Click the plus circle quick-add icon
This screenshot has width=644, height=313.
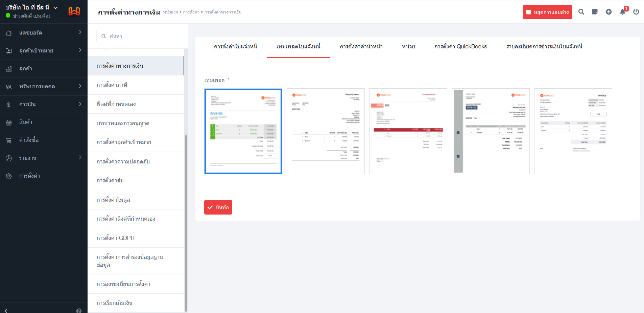point(609,12)
